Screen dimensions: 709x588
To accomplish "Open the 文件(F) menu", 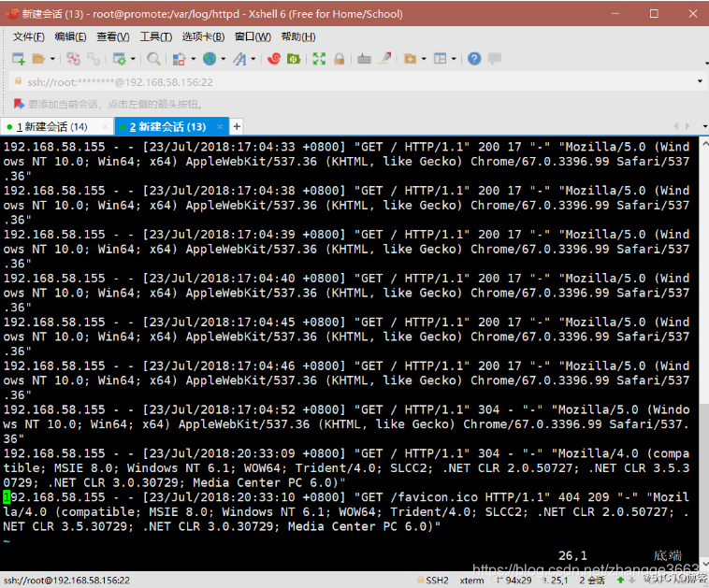I will 28,36.
